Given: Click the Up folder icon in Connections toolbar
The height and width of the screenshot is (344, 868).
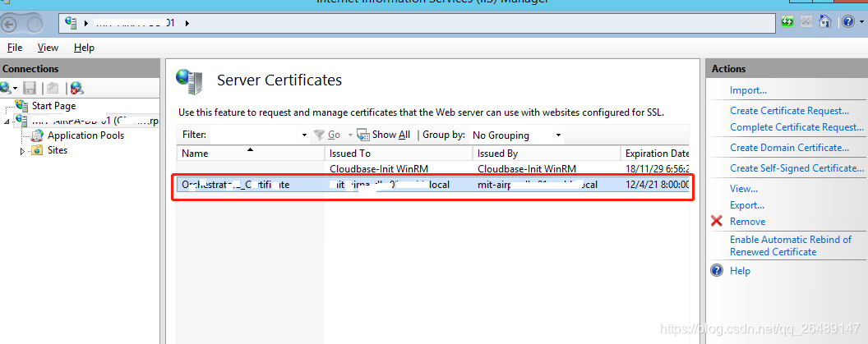Looking at the screenshot, I should [53, 88].
